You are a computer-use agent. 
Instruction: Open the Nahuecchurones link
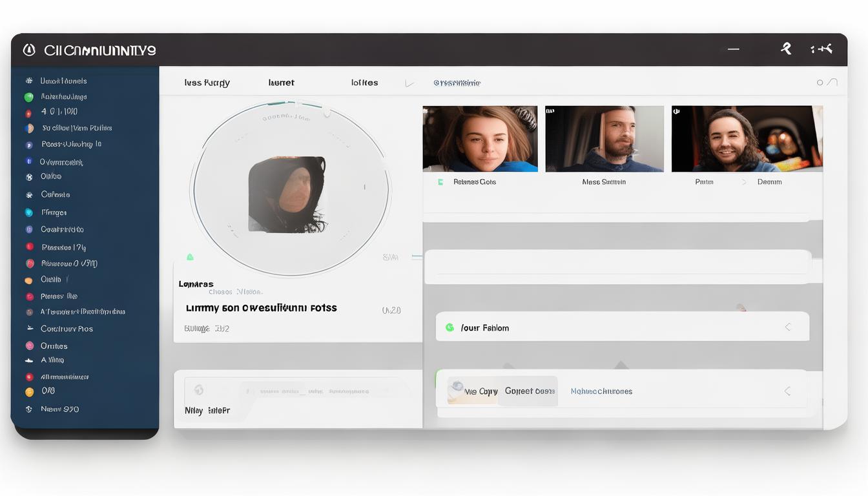pos(601,391)
